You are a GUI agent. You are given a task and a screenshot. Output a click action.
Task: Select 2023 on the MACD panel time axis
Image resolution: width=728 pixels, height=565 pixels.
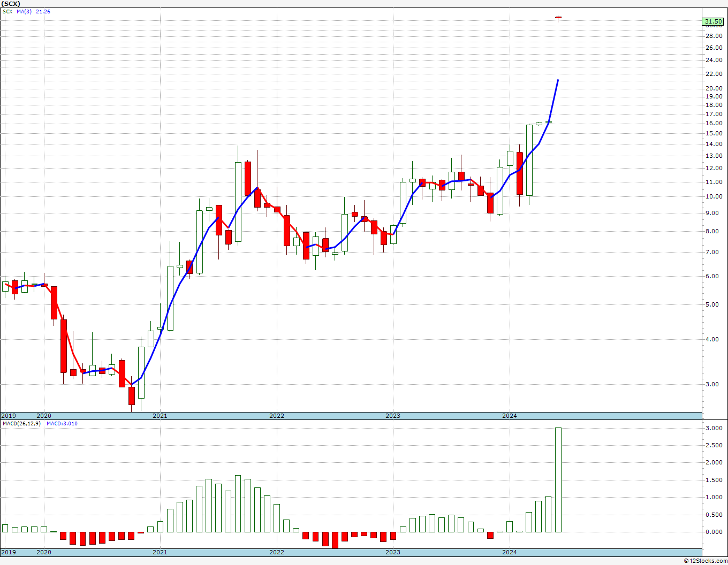392,552
